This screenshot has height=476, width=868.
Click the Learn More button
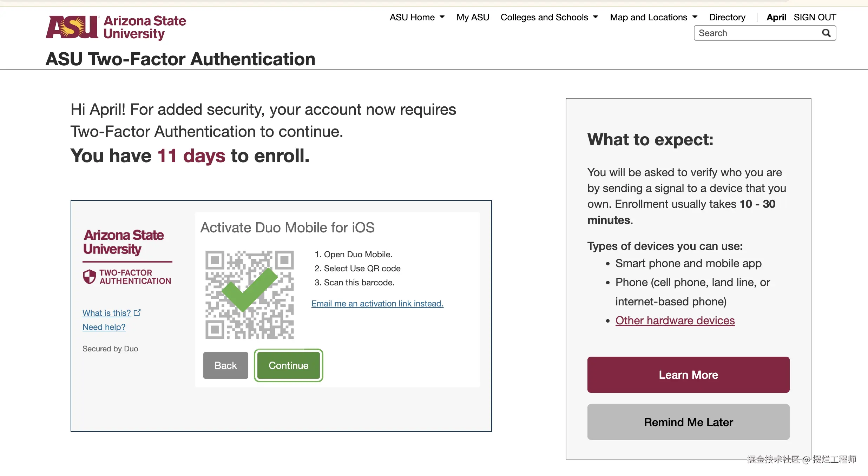(688, 375)
